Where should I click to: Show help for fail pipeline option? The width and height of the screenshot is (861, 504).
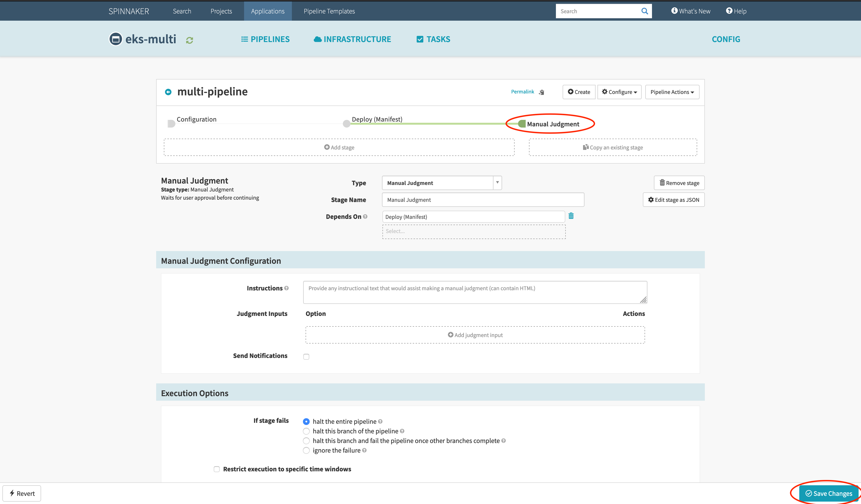click(503, 440)
